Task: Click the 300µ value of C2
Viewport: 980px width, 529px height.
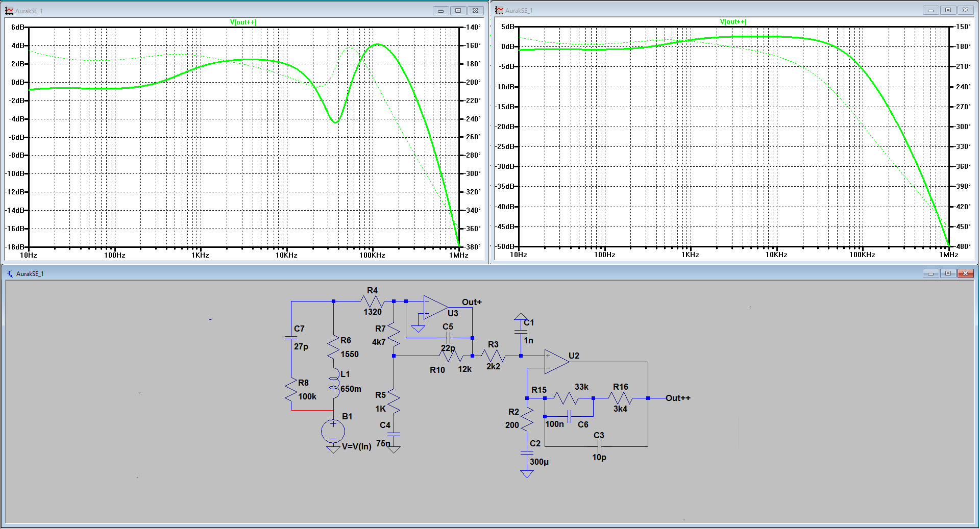Action: 539,462
